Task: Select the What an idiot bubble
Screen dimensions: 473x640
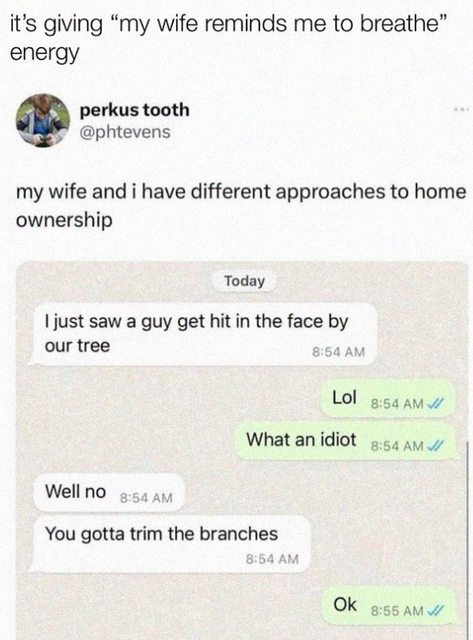Action: point(345,441)
